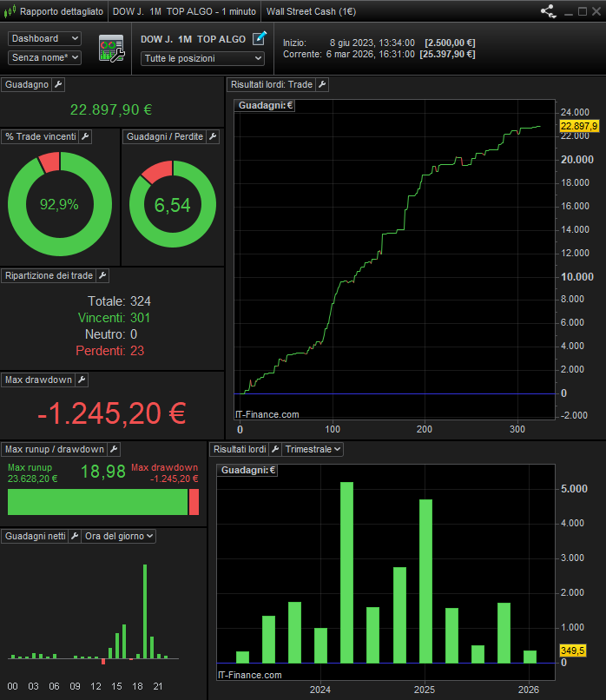Click the 92,9% winning trades donut chart
The height and width of the screenshot is (700, 606).
coord(59,204)
